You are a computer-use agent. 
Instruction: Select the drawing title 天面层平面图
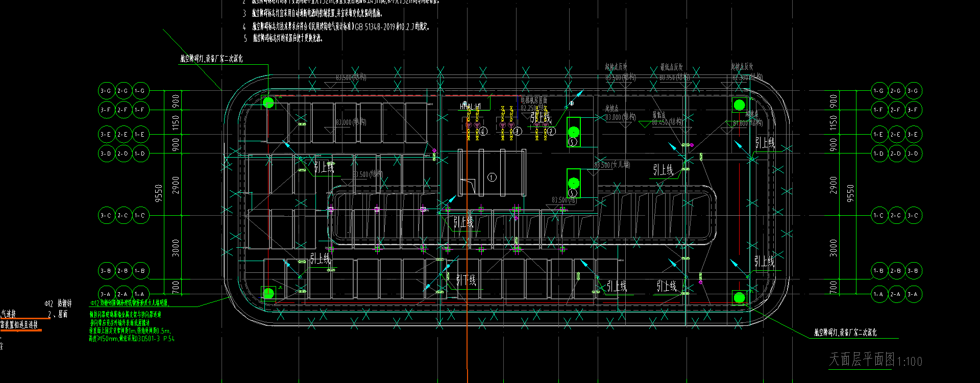tap(862, 359)
